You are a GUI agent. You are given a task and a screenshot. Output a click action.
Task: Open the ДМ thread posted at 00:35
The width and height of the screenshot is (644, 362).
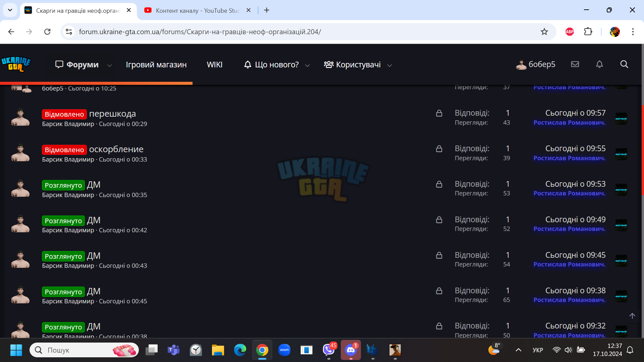(94, 185)
